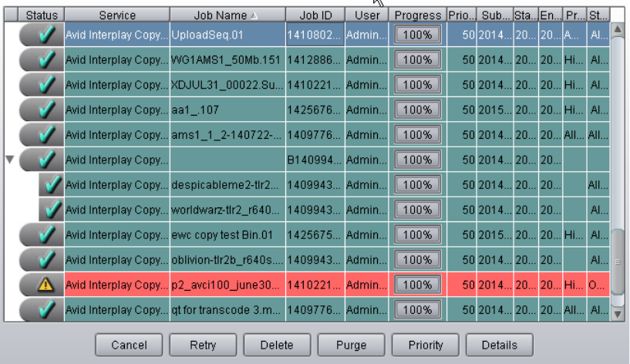The width and height of the screenshot is (630, 364).
Task: Select the job named aa1_.107
Action: pyautogui.click(x=227, y=110)
